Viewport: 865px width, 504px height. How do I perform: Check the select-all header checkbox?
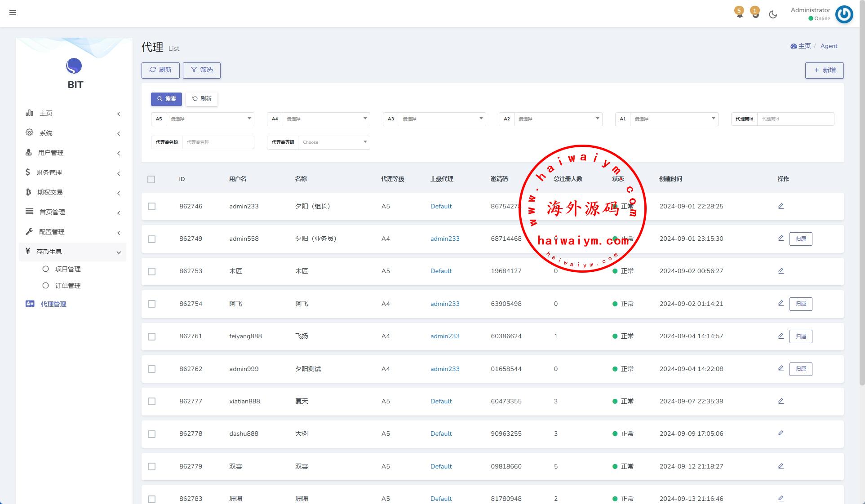151,179
